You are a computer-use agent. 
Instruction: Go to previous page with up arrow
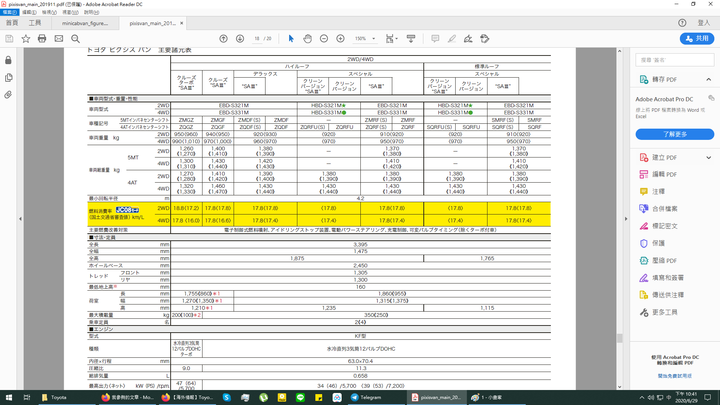click(223, 39)
